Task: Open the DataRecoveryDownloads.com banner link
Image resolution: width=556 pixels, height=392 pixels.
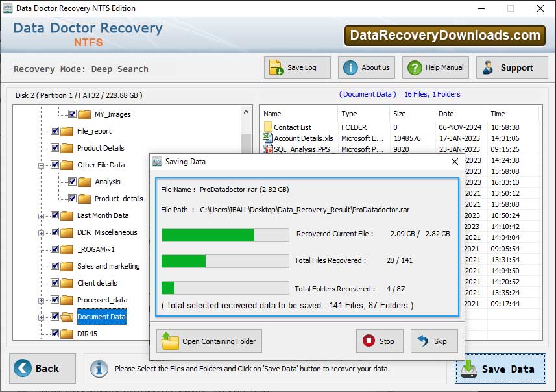Action: (445, 36)
